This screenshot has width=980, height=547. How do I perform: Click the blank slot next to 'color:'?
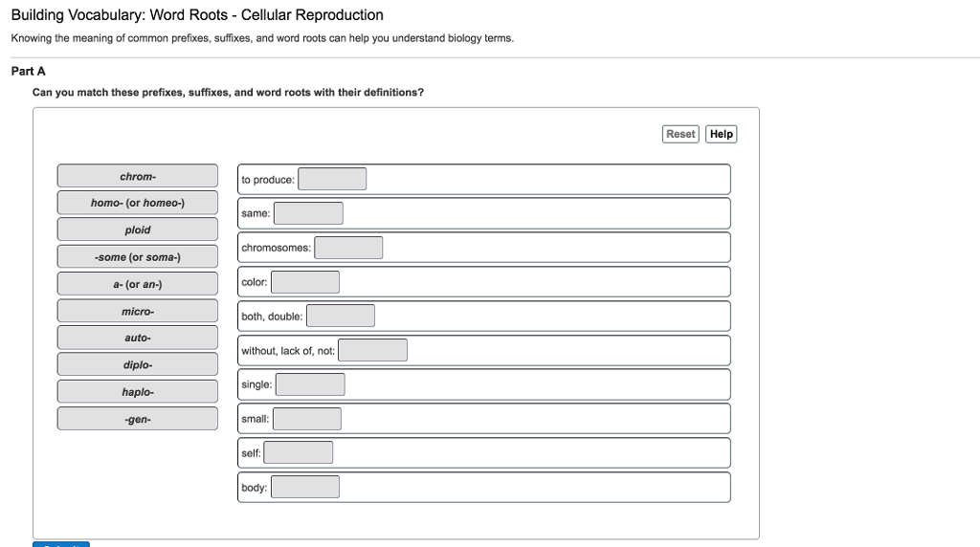pos(305,281)
